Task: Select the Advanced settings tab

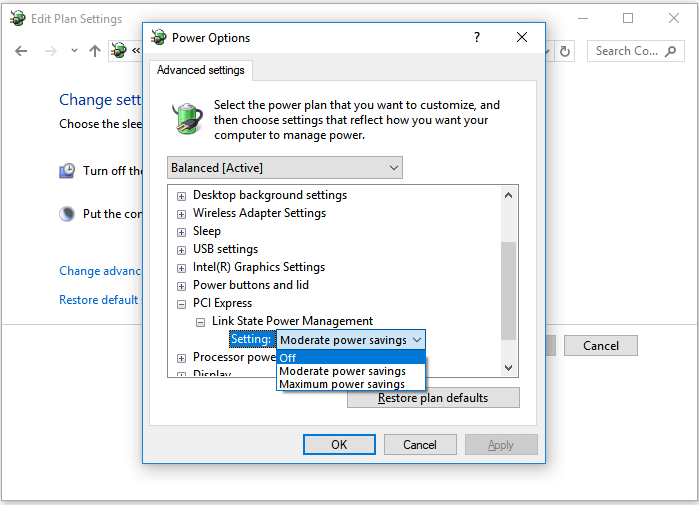Action: (x=200, y=70)
